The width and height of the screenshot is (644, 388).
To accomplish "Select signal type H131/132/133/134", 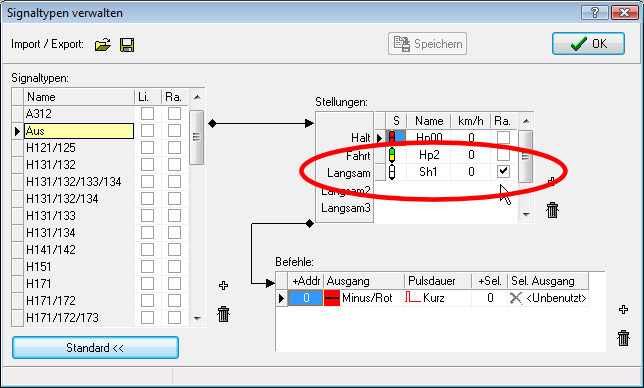I will coord(79,181).
